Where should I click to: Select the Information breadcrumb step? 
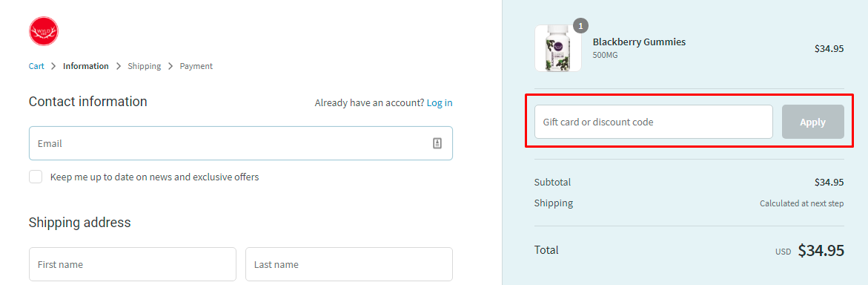pyautogui.click(x=86, y=66)
